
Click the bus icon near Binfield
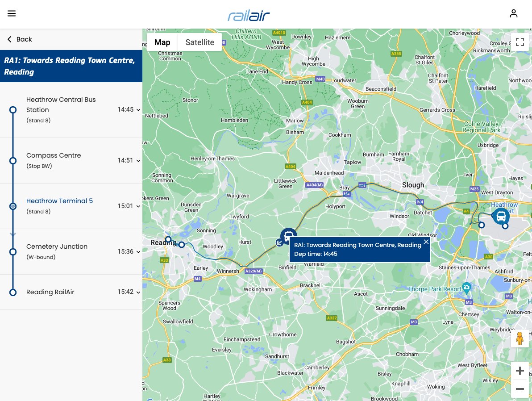tap(289, 236)
